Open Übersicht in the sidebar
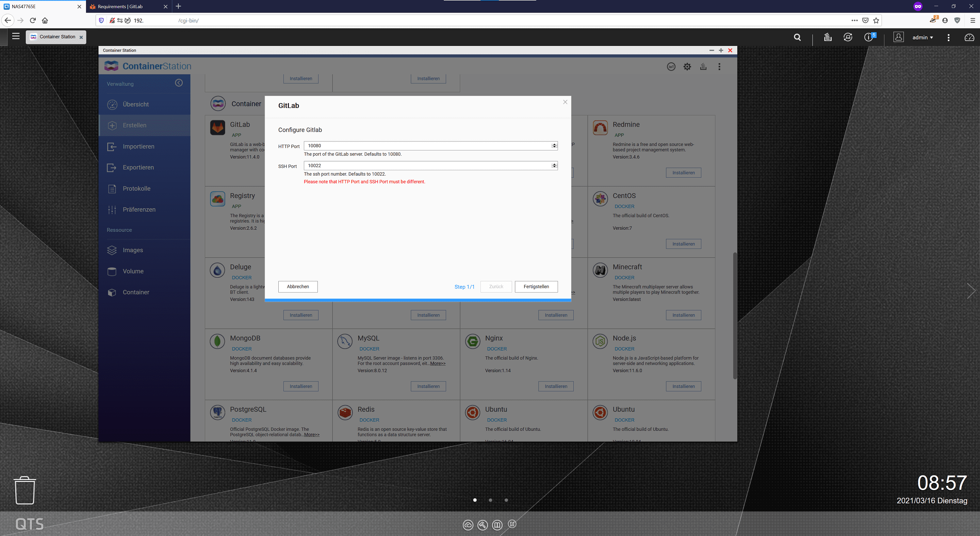The height and width of the screenshot is (536, 980). [145, 104]
